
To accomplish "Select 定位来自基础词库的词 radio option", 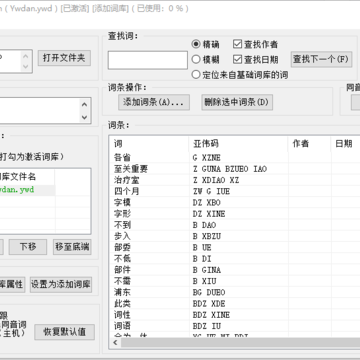I will tap(240, 75).
